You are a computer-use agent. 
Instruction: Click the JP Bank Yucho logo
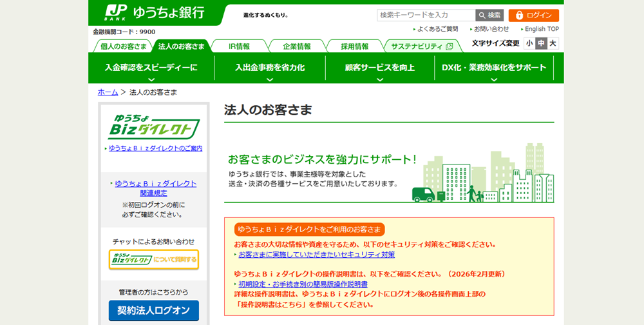(x=155, y=13)
